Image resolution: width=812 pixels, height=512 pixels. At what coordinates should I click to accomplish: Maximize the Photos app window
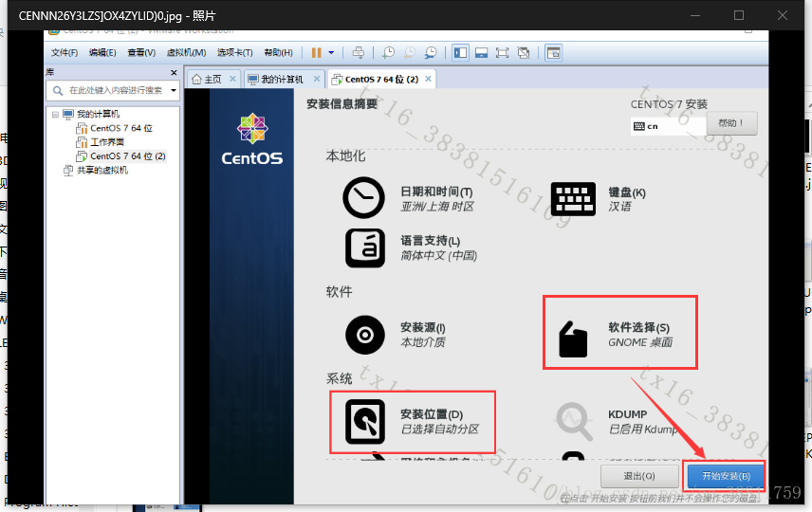coord(739,15)
